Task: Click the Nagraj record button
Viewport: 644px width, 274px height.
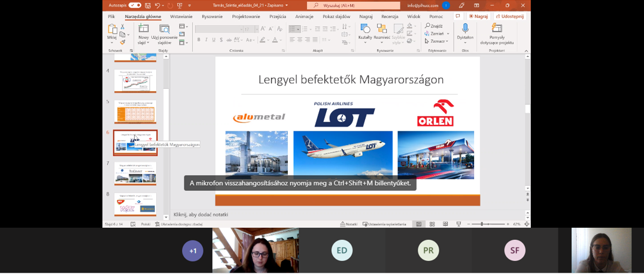Action: (478, 16)
